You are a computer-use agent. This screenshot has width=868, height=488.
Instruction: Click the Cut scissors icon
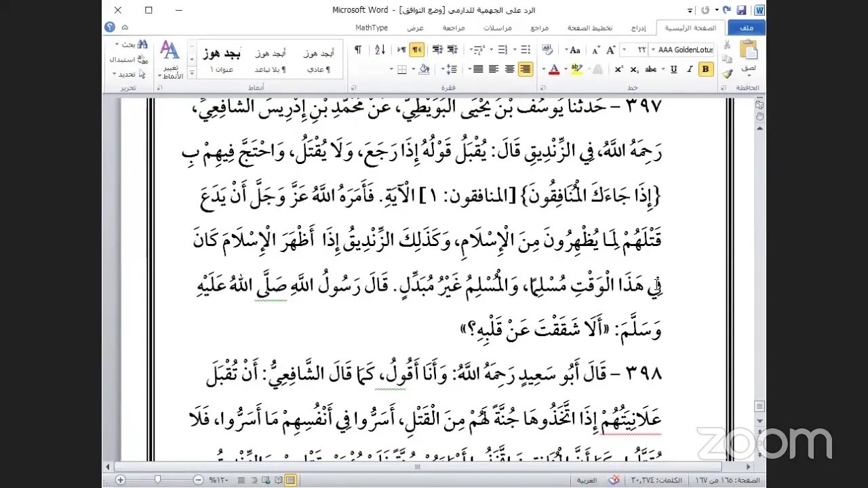pyautogui.click(x=728, y=45)
